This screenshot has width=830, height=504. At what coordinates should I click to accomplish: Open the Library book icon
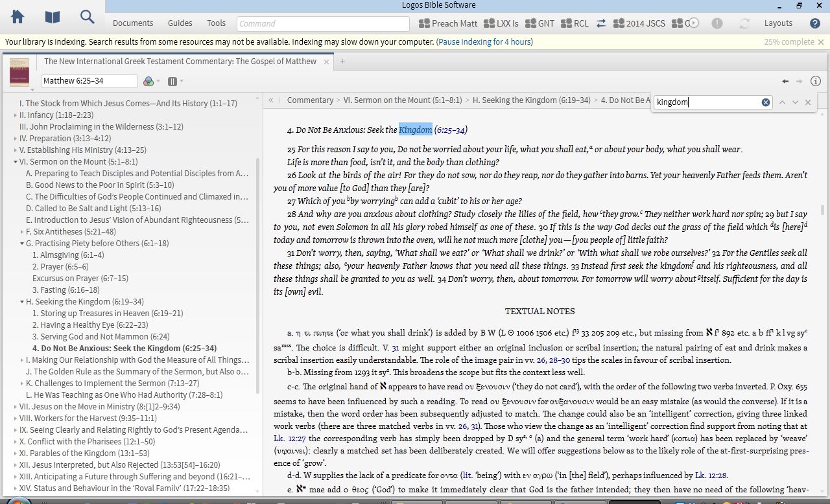pos(52,17)
